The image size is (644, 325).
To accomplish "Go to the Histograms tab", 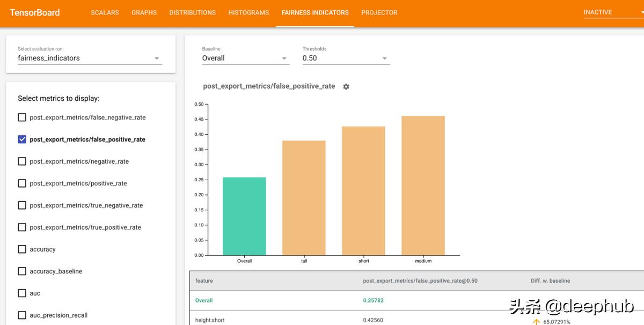I will (x=248, y=12).
